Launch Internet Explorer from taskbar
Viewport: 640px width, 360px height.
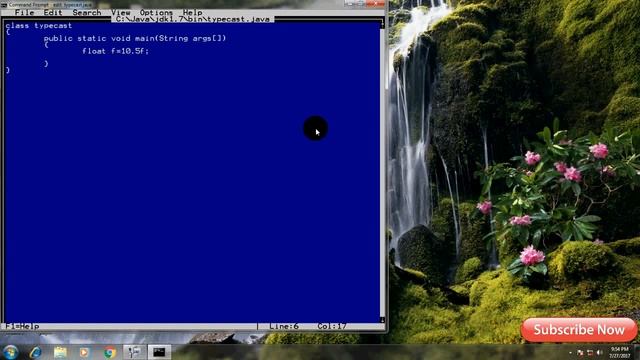[x=35, y=352]
